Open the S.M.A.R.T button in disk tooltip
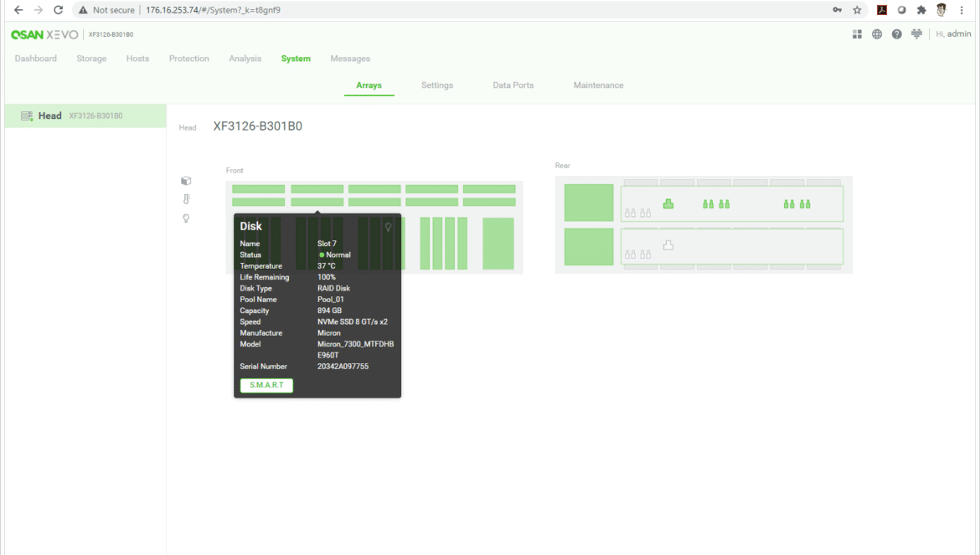980x555 pixels. tap(266, 385)
